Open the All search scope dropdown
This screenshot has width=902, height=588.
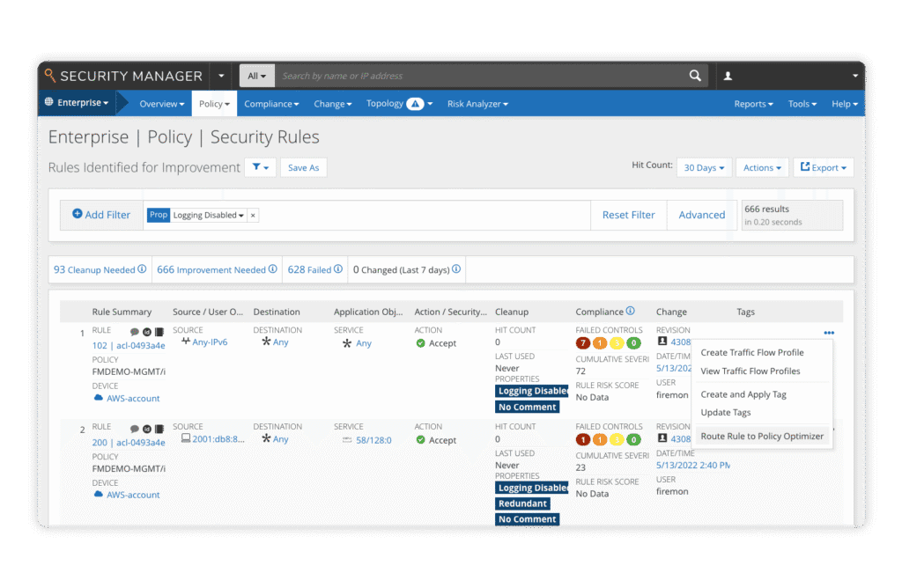256,76
